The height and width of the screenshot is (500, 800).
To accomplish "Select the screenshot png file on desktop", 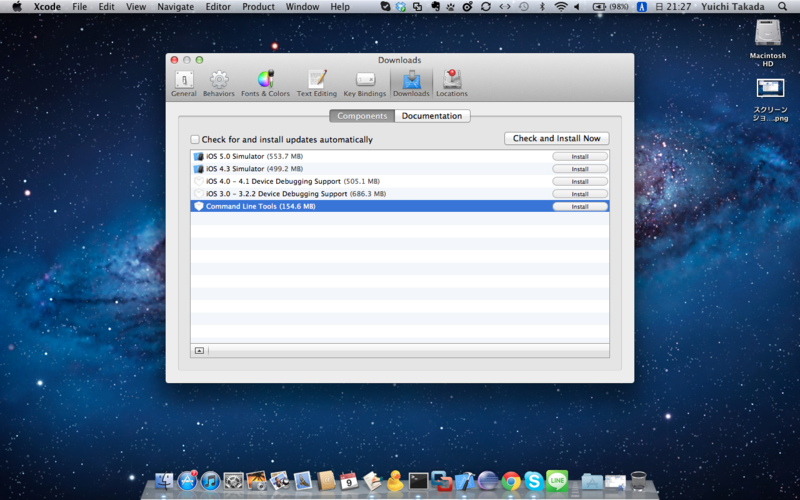I will (x=770, y=100).
